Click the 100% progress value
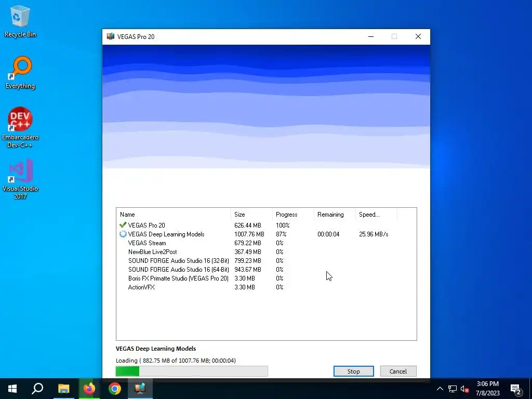Image resolution: width=532 pixels, height=399 pixels. 283,225
